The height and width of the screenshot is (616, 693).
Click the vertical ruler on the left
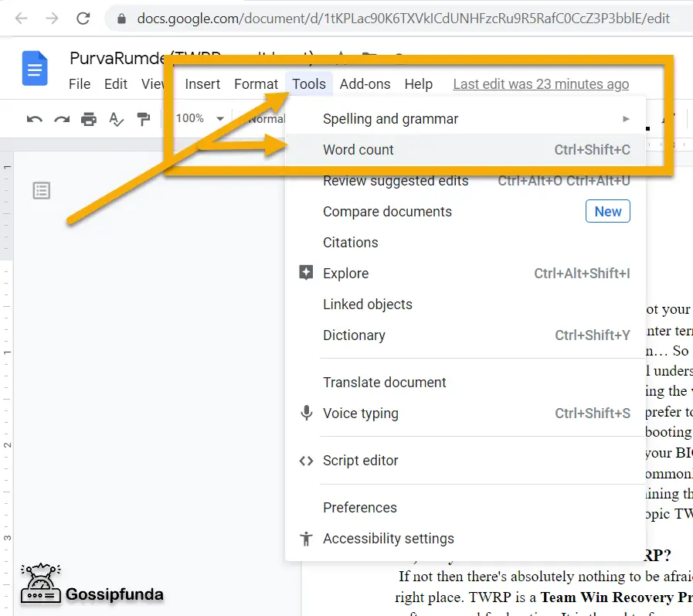coord(7,383)
